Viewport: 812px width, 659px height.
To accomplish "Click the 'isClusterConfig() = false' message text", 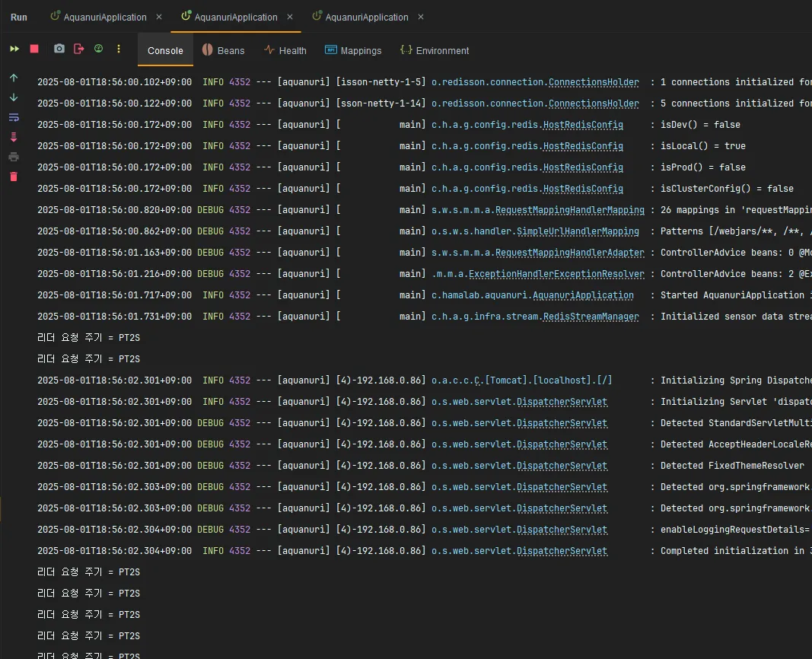I will pos(727,189).
